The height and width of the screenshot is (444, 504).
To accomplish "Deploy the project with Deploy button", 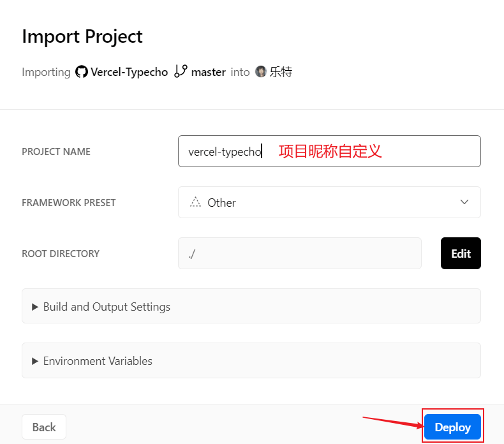I will pos(452,427).
